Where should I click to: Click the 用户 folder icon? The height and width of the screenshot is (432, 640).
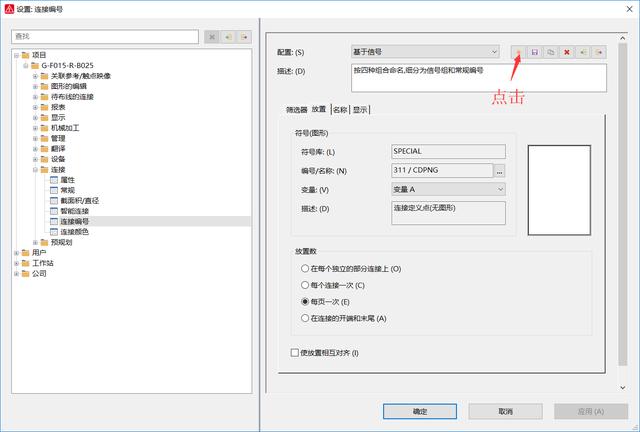tap(25, 253)
